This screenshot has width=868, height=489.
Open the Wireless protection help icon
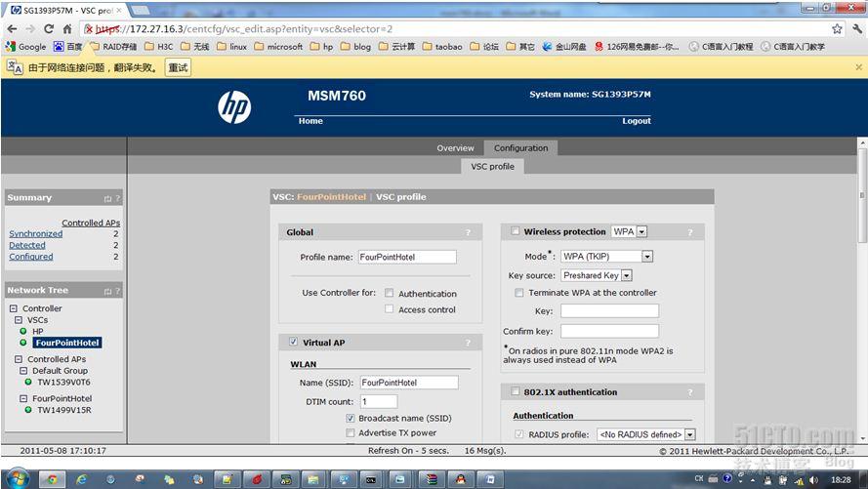click(689, 232)
